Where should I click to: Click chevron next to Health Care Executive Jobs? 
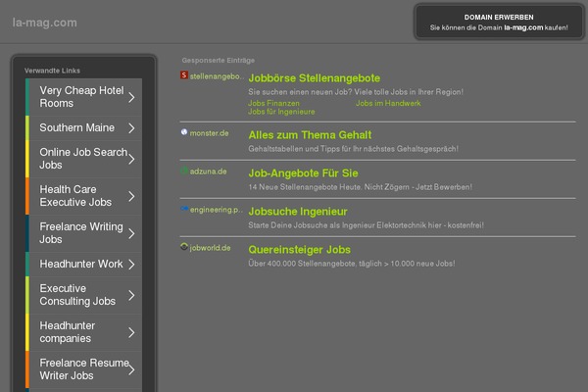point(131,196)
